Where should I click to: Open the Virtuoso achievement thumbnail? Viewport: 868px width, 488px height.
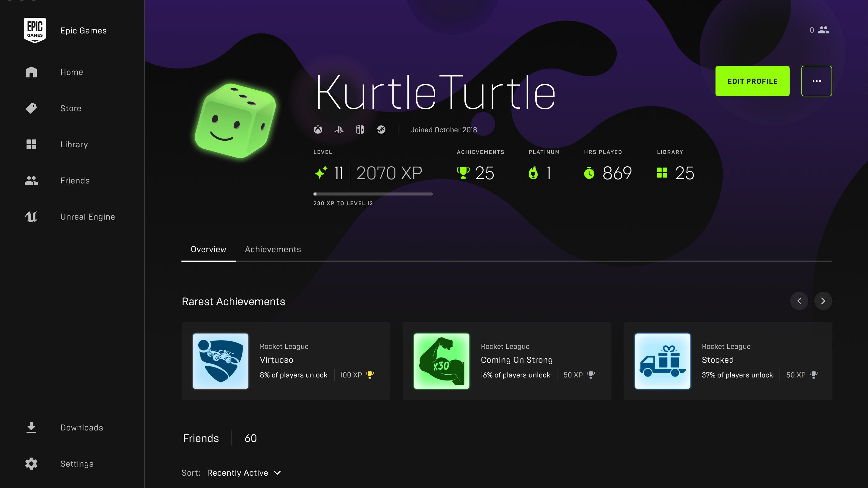[x=220, y=361]
